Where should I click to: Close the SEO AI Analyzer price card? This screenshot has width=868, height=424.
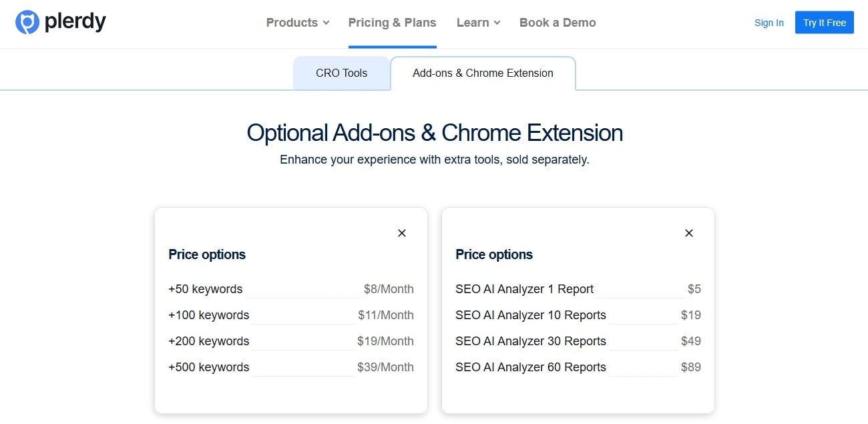[688, 233]
